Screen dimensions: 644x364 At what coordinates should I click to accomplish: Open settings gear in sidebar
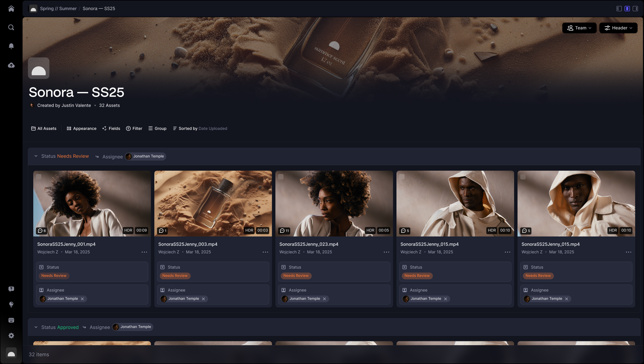coord(11,336)
